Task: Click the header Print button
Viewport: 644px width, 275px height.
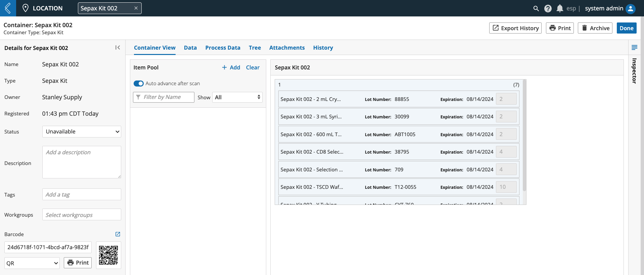Action: pyautogui.click(x=560, y=28)
